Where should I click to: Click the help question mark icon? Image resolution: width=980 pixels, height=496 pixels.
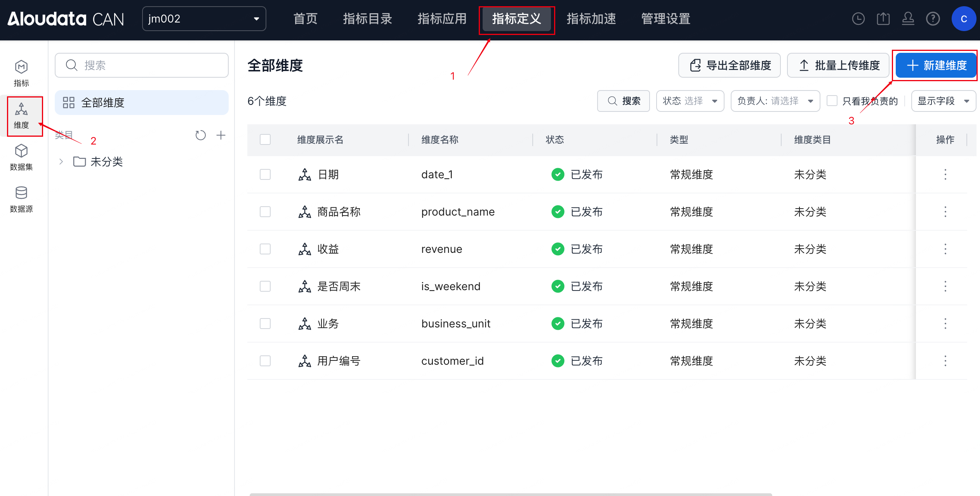point(933,19)
